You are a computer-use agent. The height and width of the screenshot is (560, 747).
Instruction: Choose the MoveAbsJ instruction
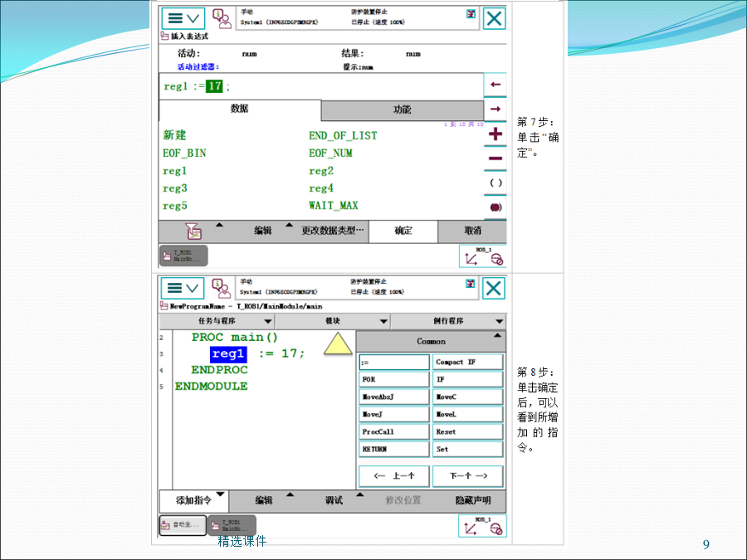click(394, 397)
